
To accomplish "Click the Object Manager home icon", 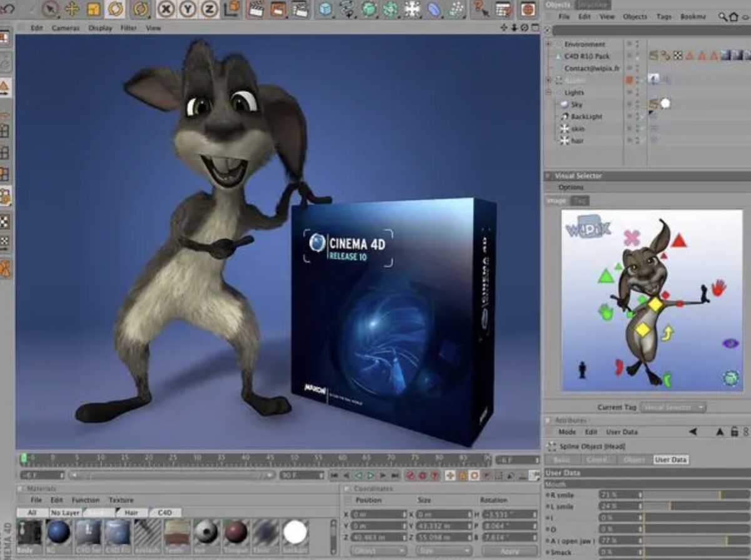I will point(733,17).
